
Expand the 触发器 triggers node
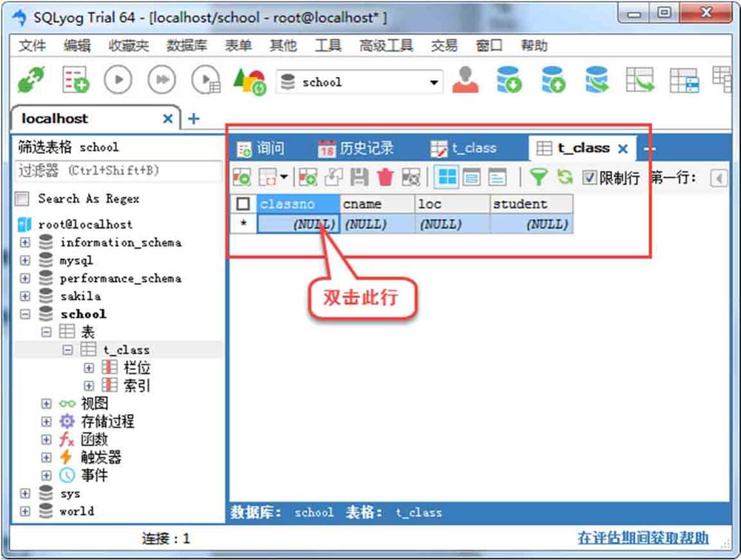click(x=46, y=458)
